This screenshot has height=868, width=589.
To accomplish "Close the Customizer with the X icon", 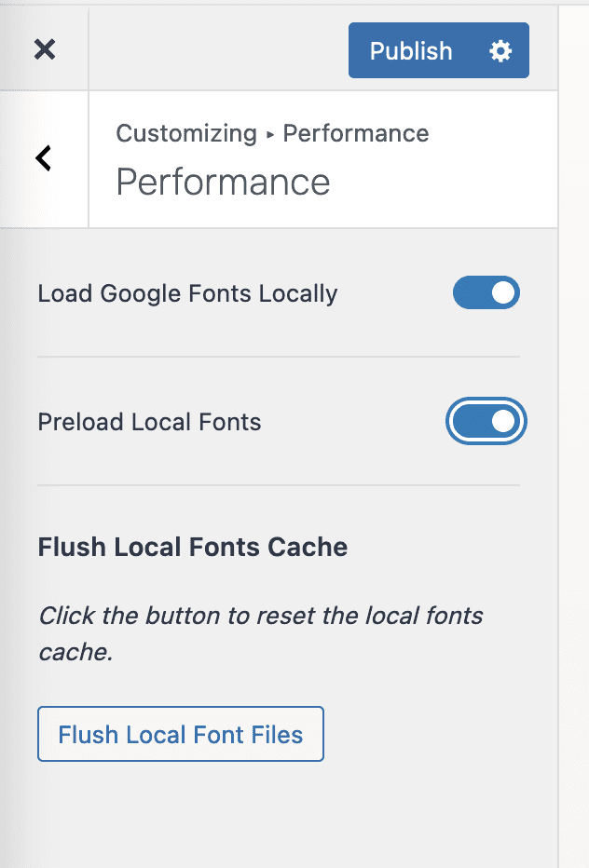I will (x=44, y=49).
